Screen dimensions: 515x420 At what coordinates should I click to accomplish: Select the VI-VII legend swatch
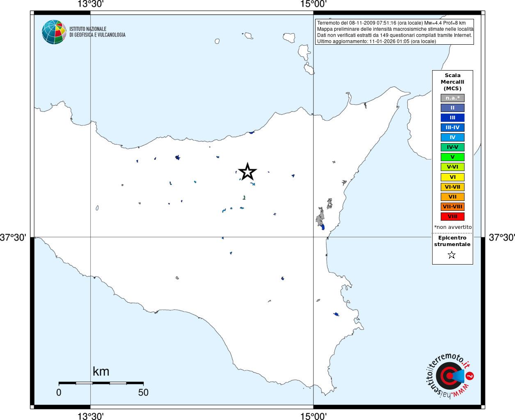click(453, 187)
